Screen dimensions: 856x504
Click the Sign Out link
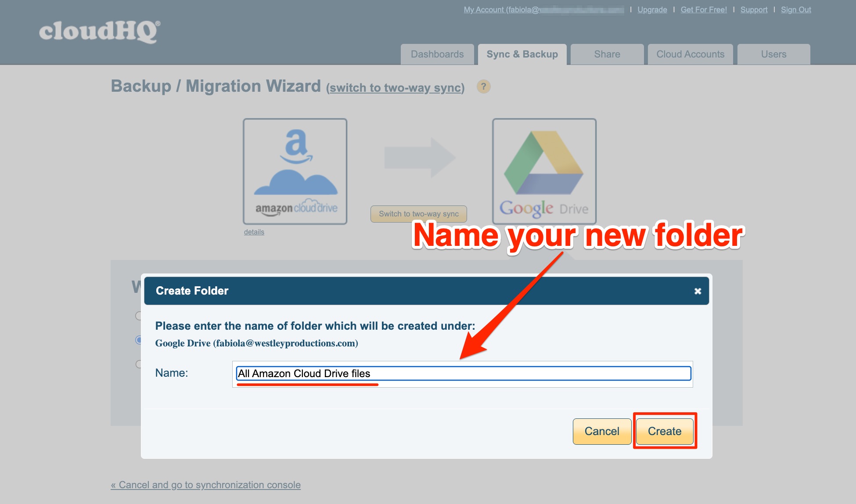(x=795, y=9)
